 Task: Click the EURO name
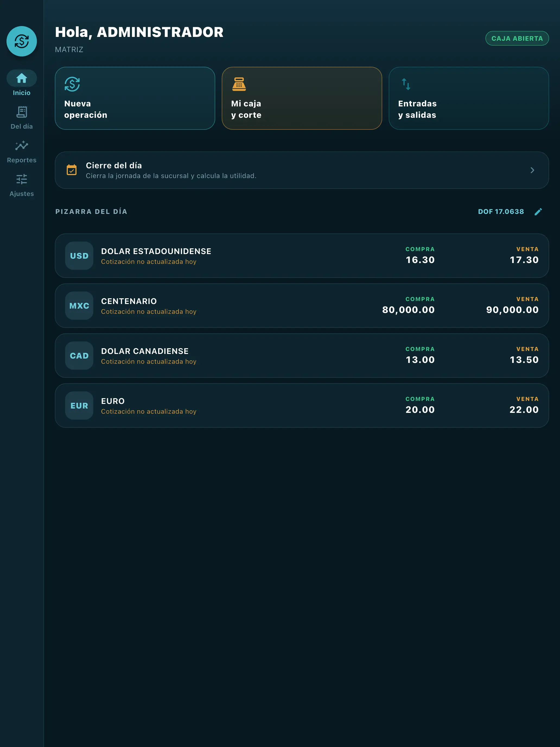pyautogui.click(x=113, y=401)
